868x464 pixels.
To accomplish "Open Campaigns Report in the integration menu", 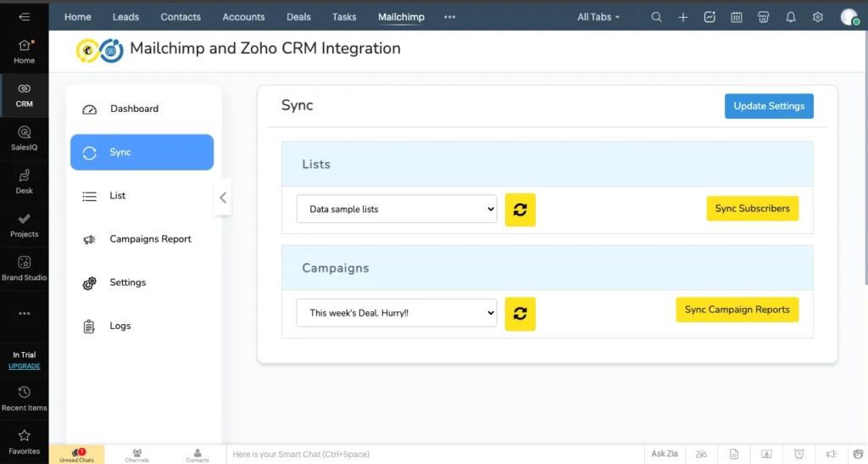I will pyautogui.click(x=142, y=238).
